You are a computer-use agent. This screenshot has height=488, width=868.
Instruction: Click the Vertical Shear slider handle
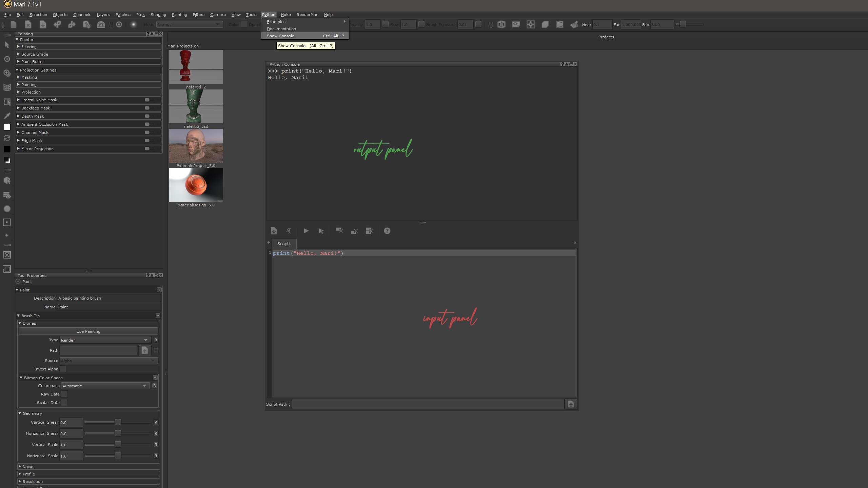[x=118, y=422]
